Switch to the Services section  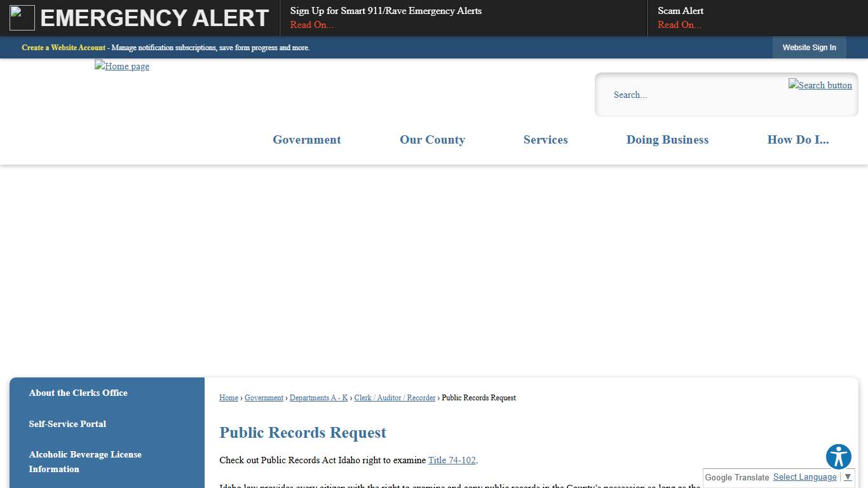click(x=545, y=140)
